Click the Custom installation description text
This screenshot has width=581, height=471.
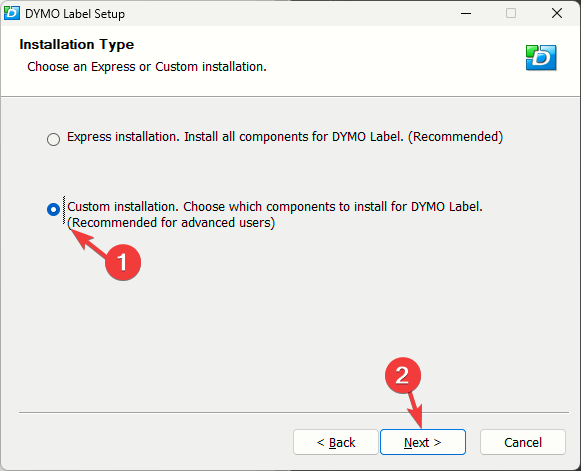(x=275, y=215)
